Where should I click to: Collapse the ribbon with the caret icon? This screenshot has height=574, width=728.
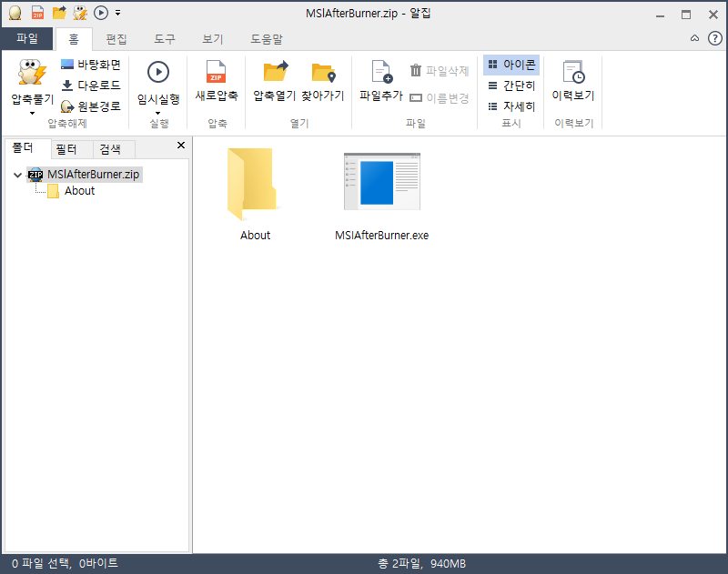click(694, 38)
